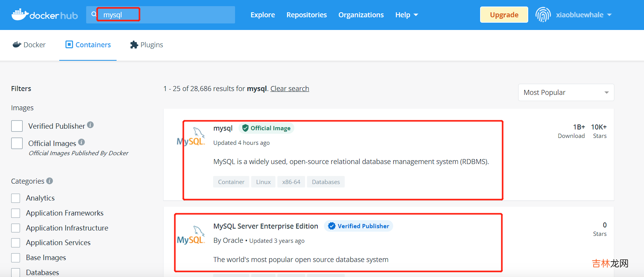644x277 pixels.
Task: Click the Clear search link
Action: tap(290, 89)
